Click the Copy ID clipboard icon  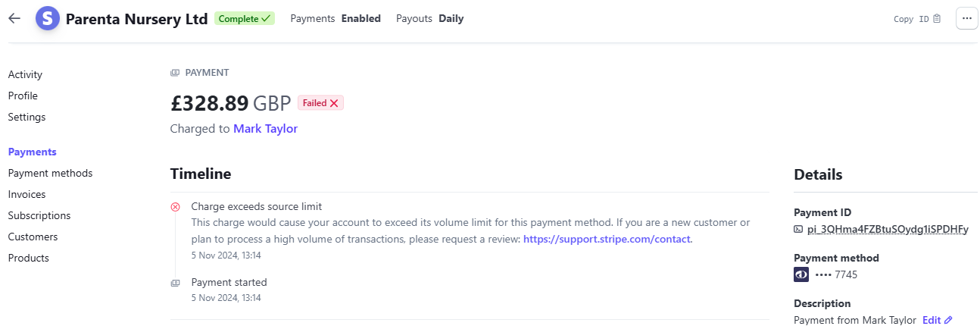point(937,19)
